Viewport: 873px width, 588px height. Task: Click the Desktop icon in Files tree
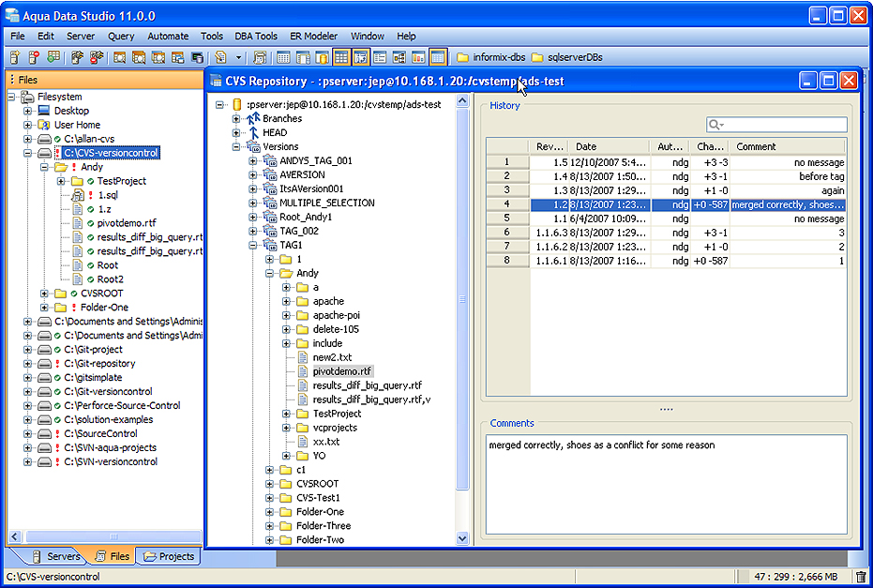(44, 111)
